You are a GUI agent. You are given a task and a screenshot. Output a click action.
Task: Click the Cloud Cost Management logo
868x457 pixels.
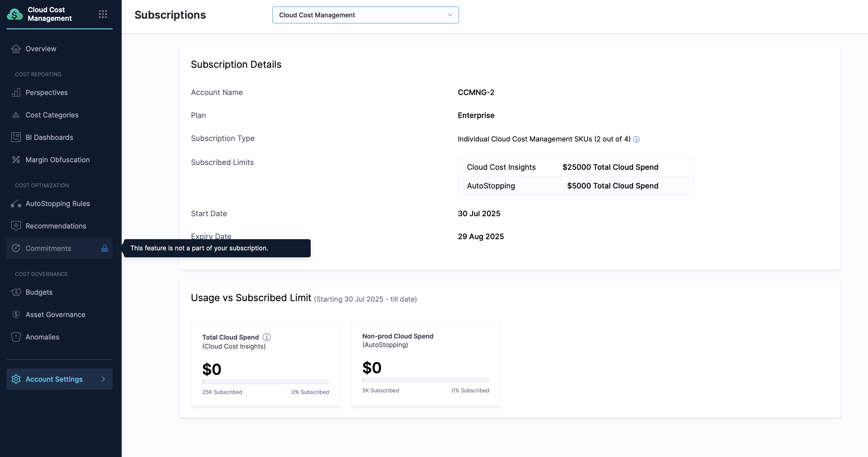(15, 14)
